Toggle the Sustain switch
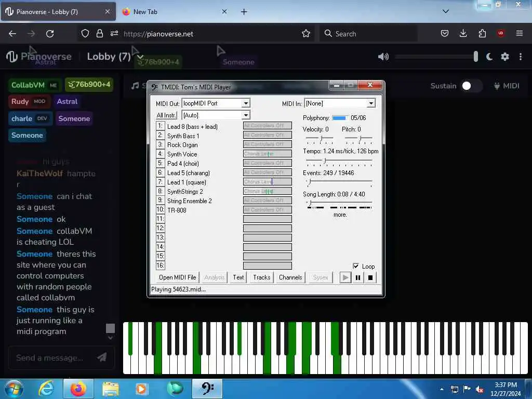This screenshot has width=532, height=399. (472, 86)
